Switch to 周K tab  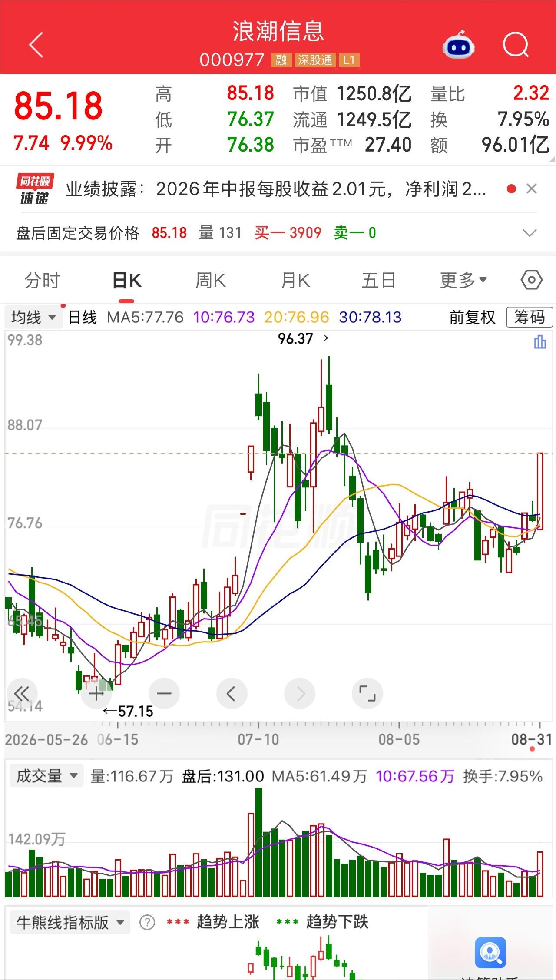tap(211, 281)
